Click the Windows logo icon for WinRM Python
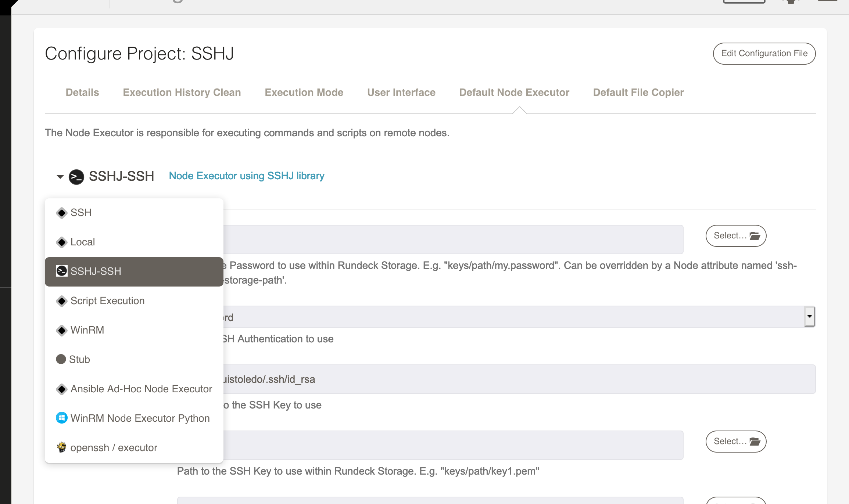The image size is (849, 504). coord(61,418)
